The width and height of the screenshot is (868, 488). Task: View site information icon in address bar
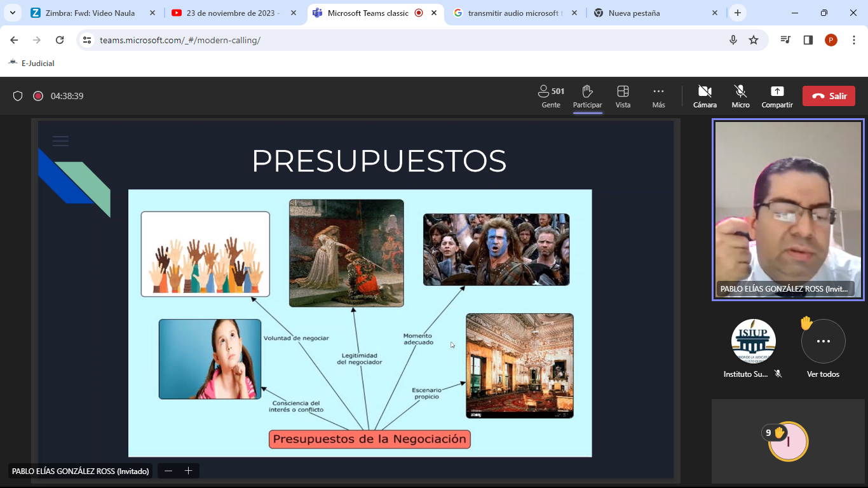pos(88,40)
